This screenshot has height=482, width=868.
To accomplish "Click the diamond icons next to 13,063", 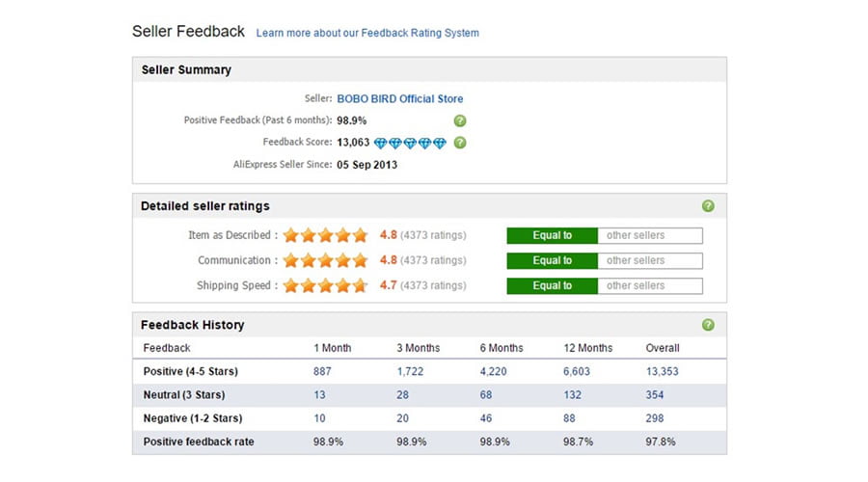I will click(410, 144).
